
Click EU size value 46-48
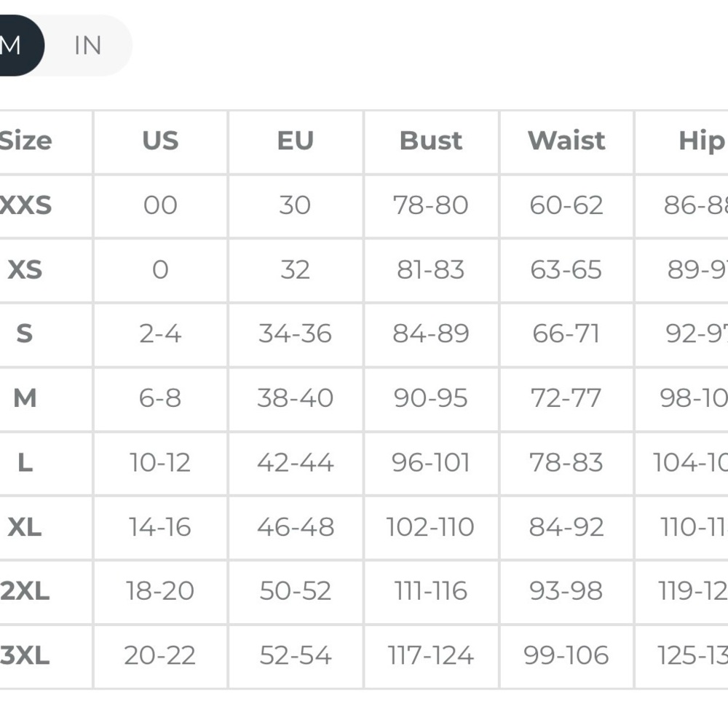tap(296, 527)
